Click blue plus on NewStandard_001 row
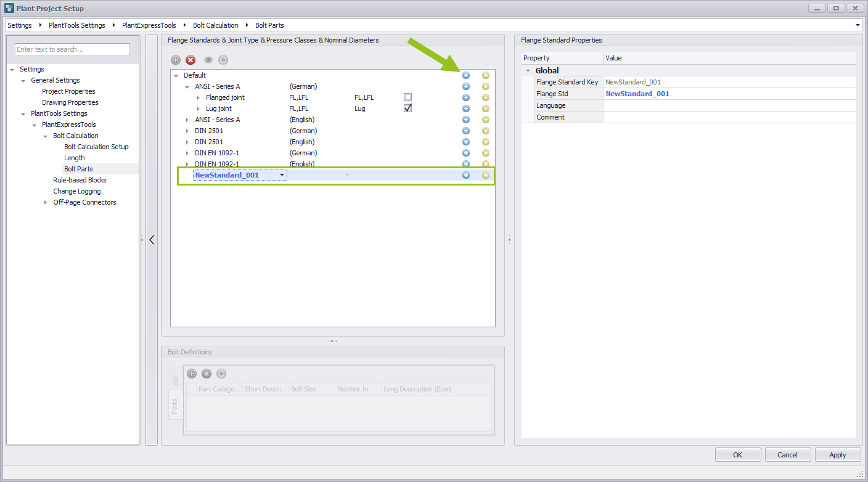Screen dimensions: 868x482 point(466,175)
